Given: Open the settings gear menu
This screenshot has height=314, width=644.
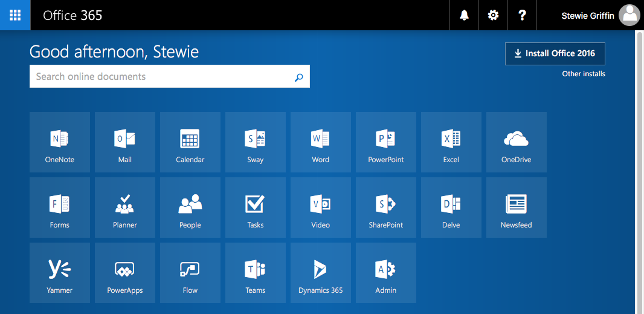Looking at the screenshot, I should pyautogui.click(x=494, y=15).
